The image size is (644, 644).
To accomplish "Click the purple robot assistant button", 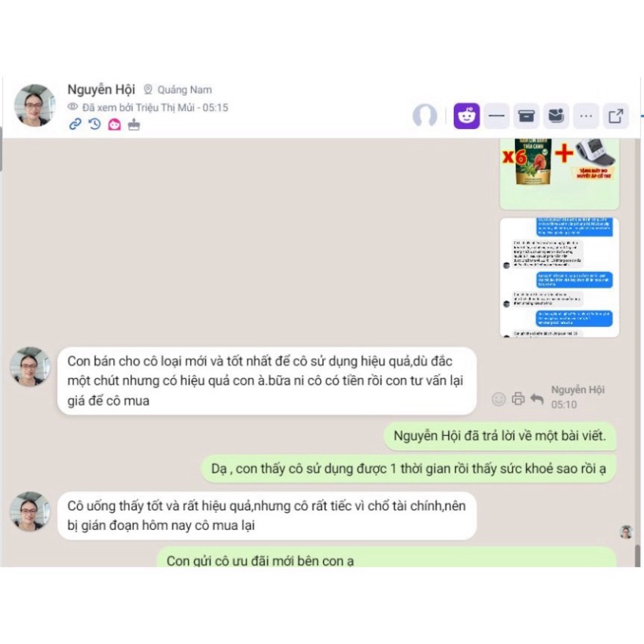I will [466, 116].
